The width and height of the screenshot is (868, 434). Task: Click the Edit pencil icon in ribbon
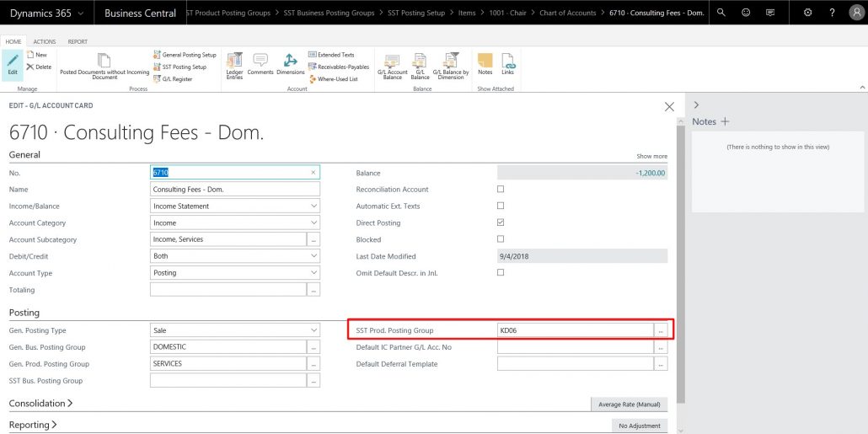(13, 64)
